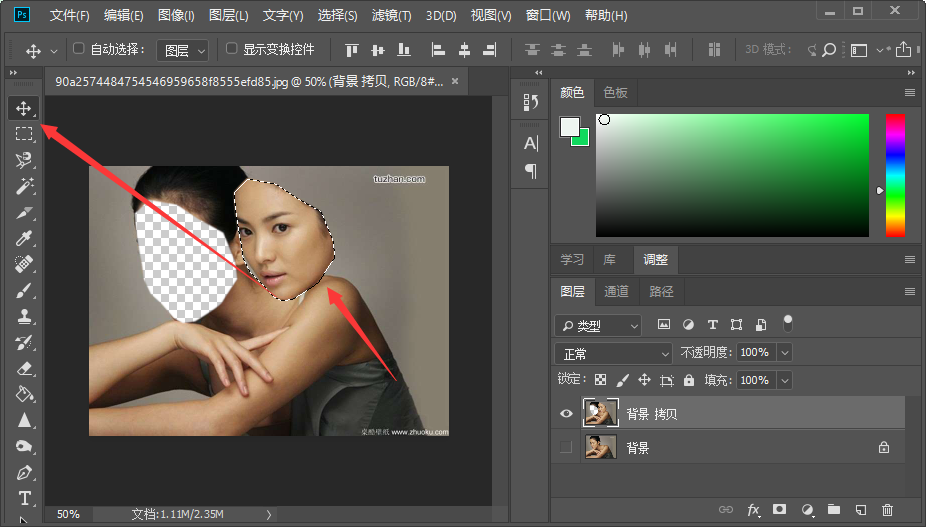Viewport: 926px width, 527px height.
Task: Click the foreground color swatch
Action: click(569, 126)
